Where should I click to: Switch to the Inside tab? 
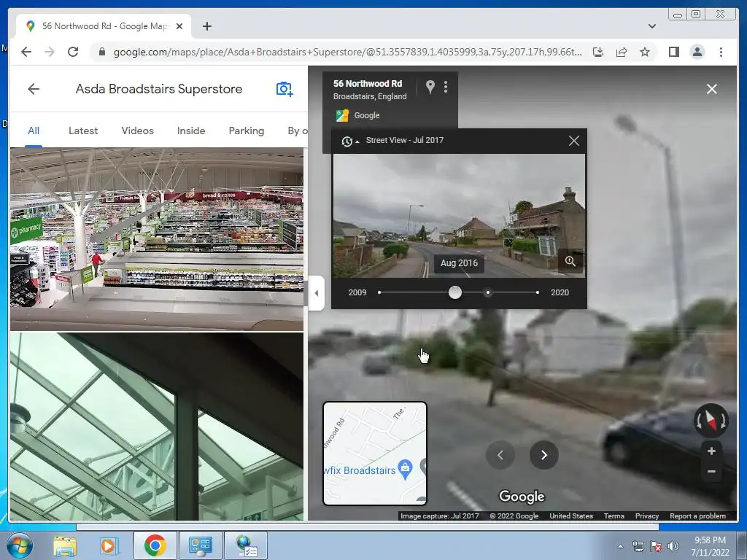[191, 131]
